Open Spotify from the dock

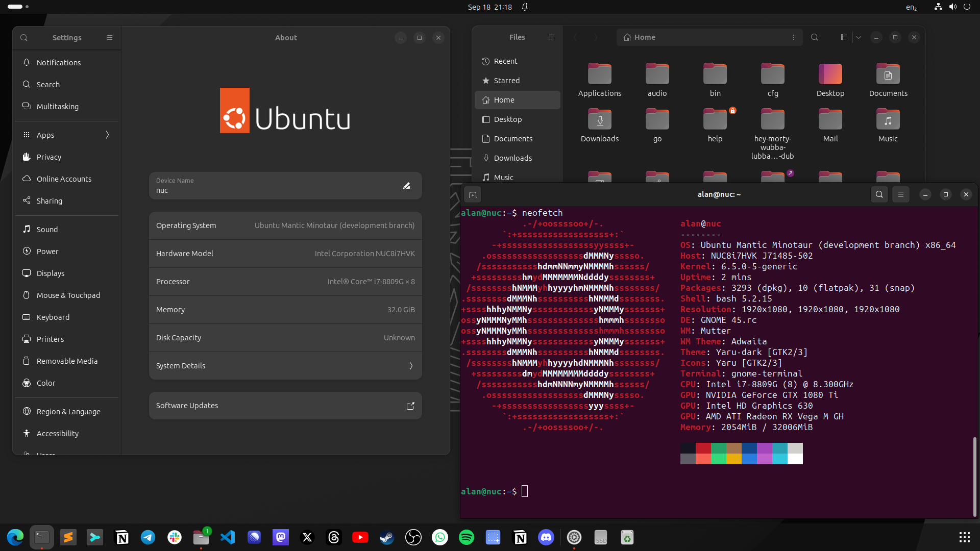tap(467, 537)
